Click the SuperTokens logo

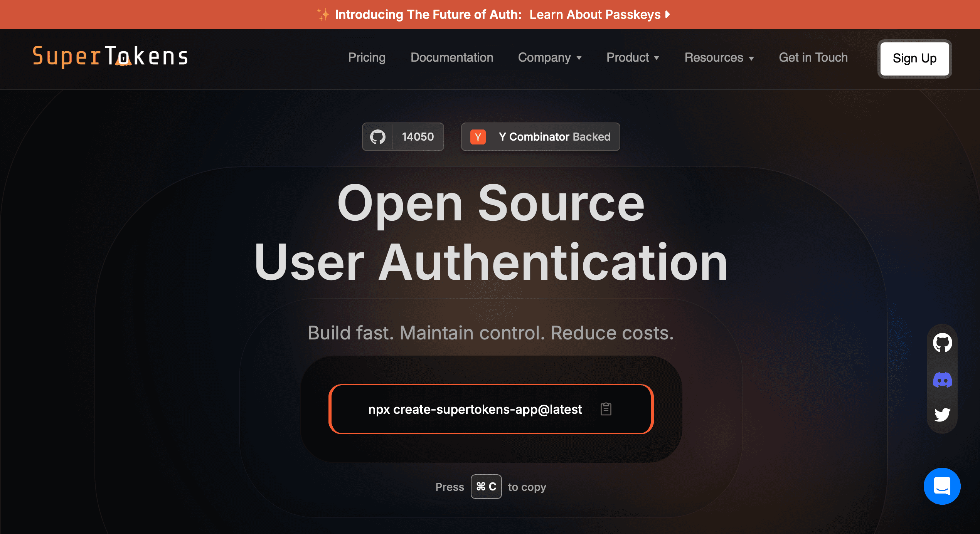110,57
